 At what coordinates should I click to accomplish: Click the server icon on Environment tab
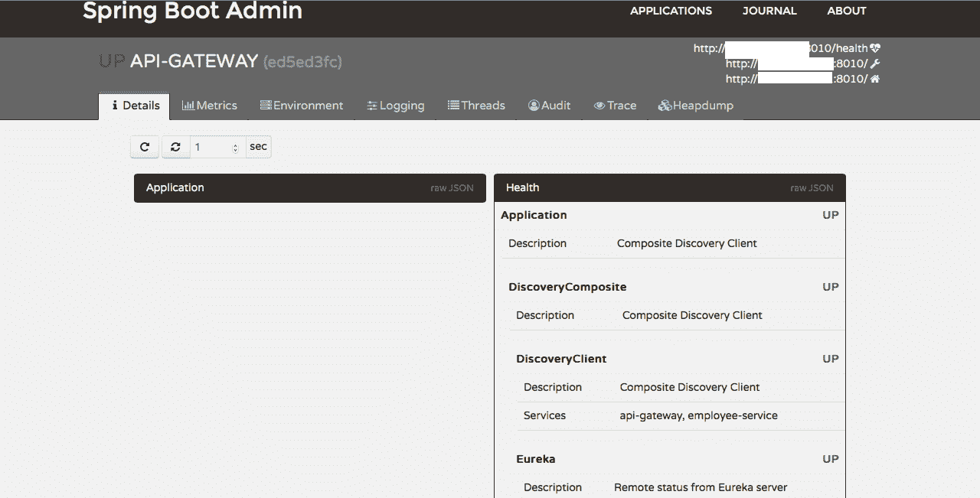(x=266, y=106)
